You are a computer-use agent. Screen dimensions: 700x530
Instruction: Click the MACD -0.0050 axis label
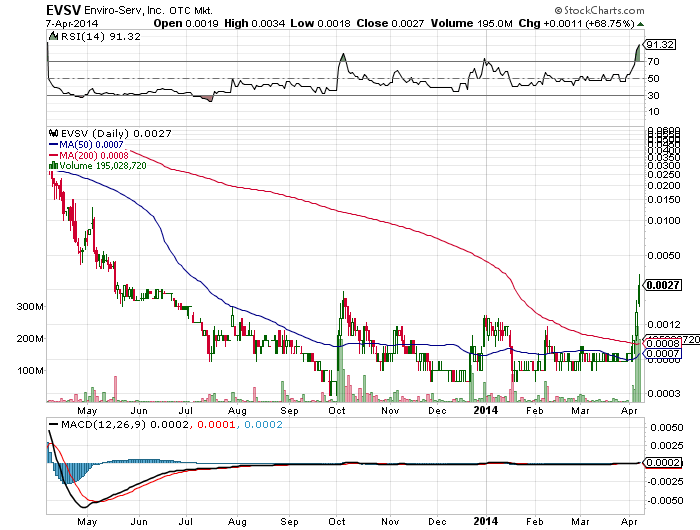click(665, 501)
